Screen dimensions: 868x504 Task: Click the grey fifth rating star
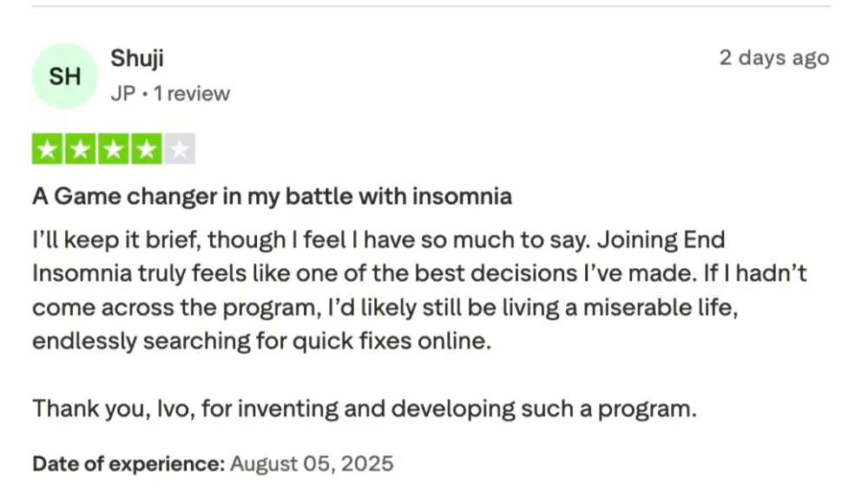pyautogui.click(x=179, y=150)
